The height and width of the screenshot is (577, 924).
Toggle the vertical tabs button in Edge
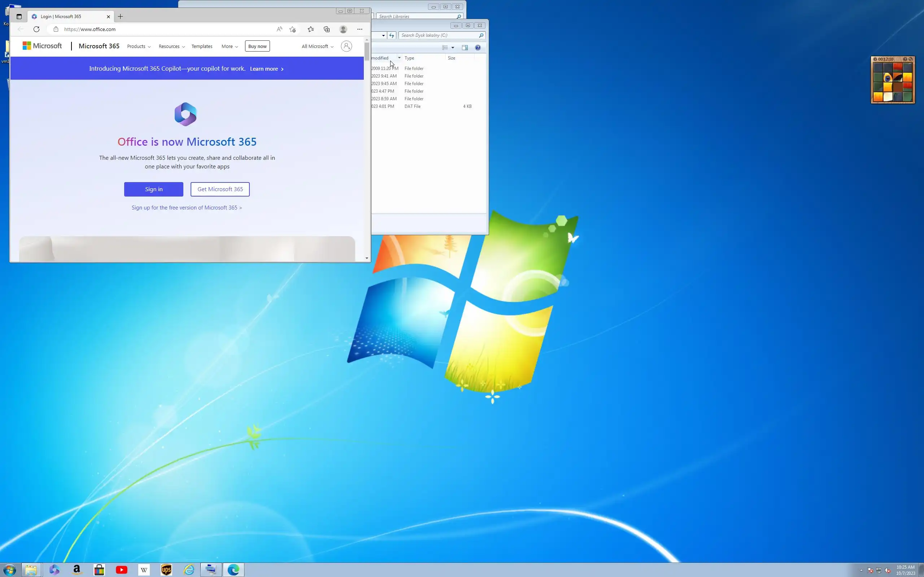19,17
